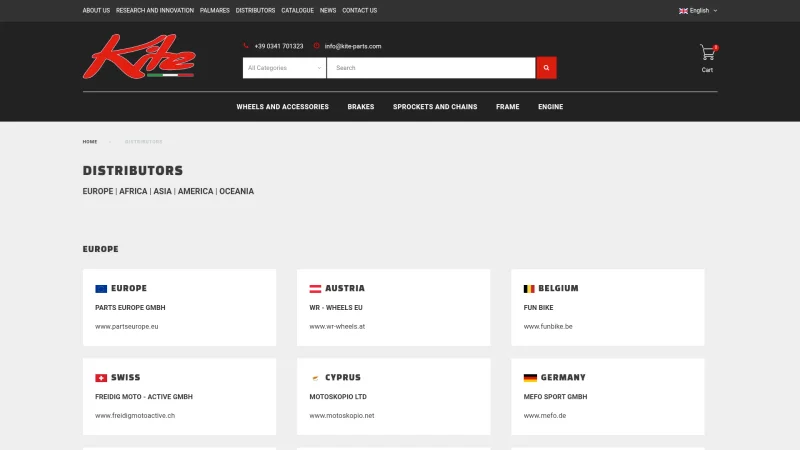Open www.freidigmotoactive.ch link

(x=135, y=416)
